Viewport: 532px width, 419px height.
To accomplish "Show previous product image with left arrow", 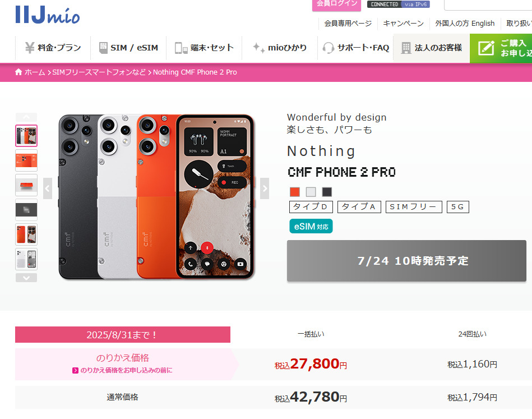I will point(48,188).
